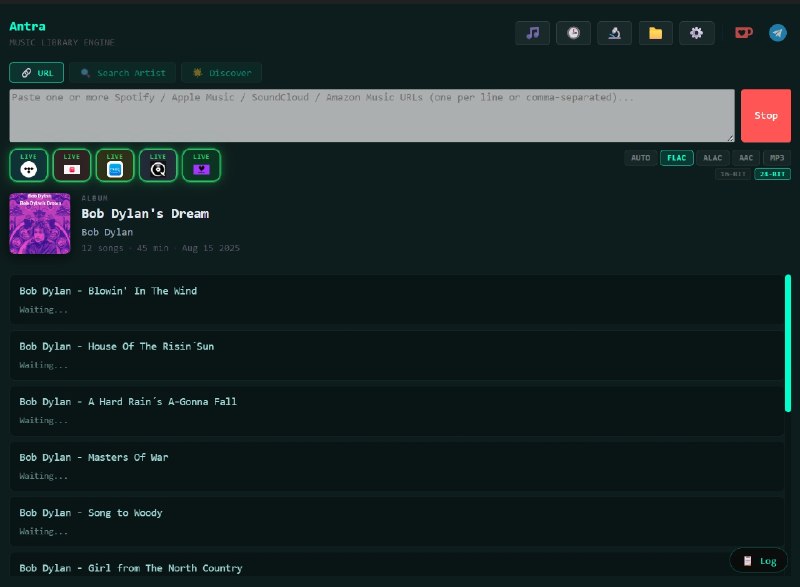Click the sparkle icon in Discover tab
The width and height of the screenshot is (800, 587).
197,72
